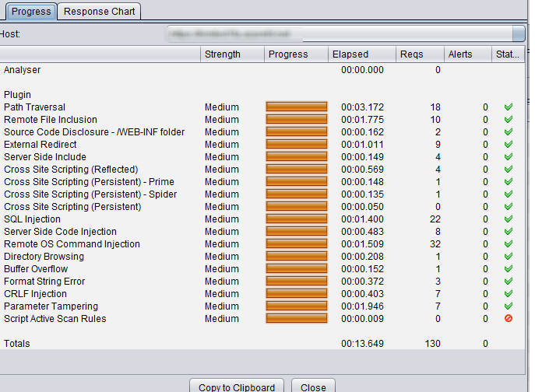Click status checkmark for Parameter Tampering row
The width and height of the screenshot is (535, 392).
point(509,306)
